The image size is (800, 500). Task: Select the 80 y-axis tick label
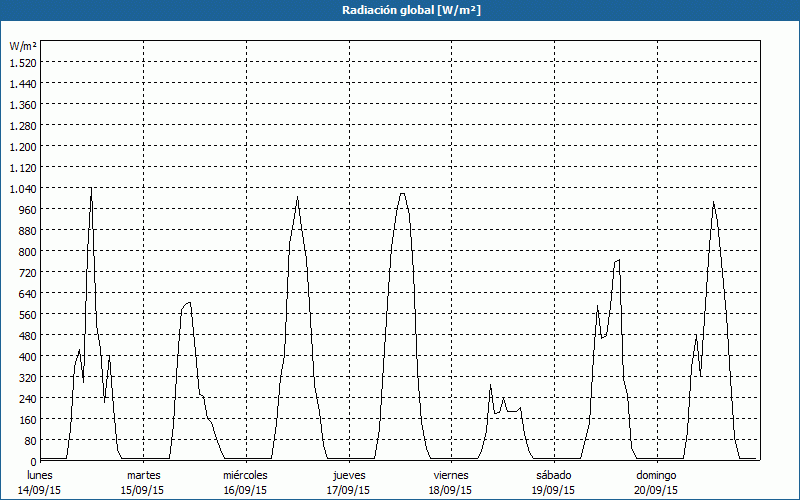(x=29, y=440)
